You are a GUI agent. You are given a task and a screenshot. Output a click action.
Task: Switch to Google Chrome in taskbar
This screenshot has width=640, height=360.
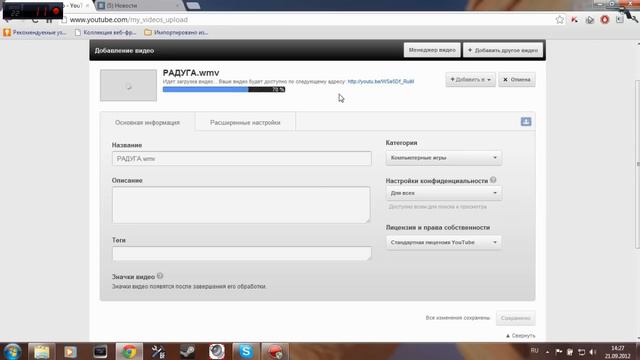(x=129, y=351)
